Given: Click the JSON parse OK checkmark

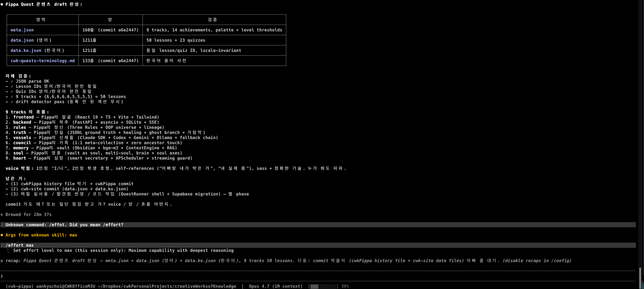Looking at the screenshot, I should point(12,81).
